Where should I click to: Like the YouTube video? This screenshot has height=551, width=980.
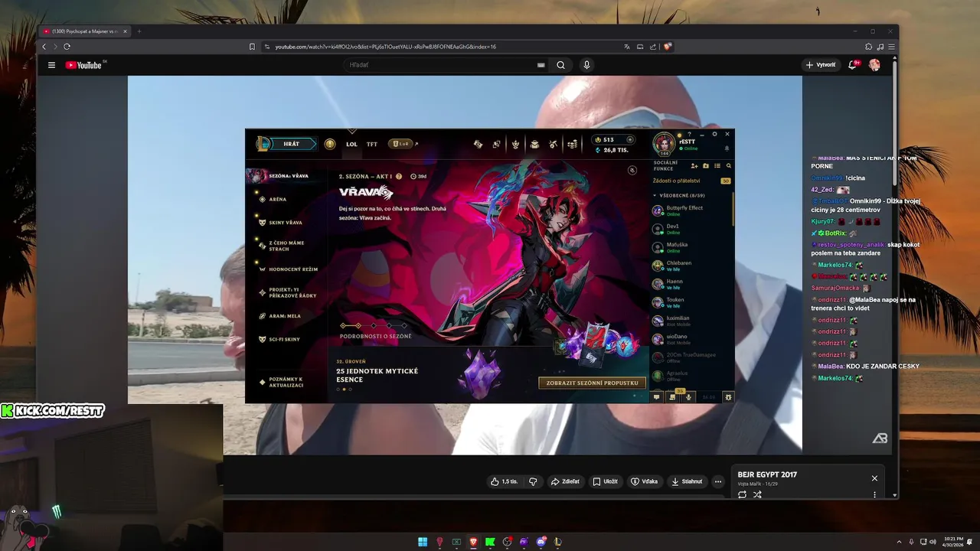point(505,481)
